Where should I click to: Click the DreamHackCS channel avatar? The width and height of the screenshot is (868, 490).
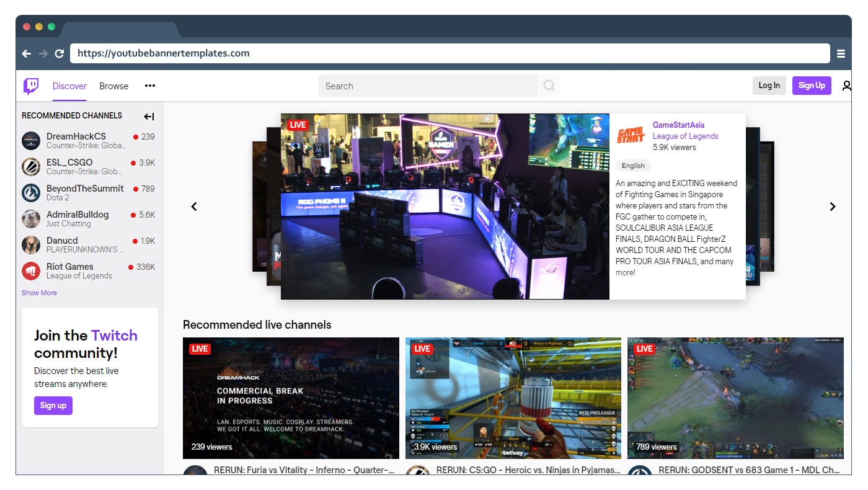(31, 141)
